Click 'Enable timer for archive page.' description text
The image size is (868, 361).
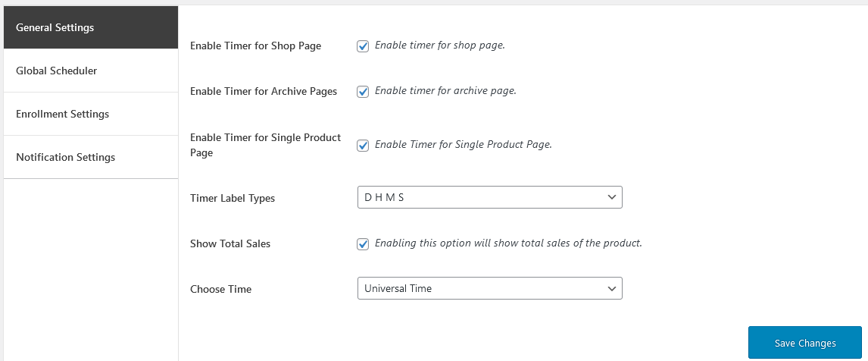coord(445,91)
